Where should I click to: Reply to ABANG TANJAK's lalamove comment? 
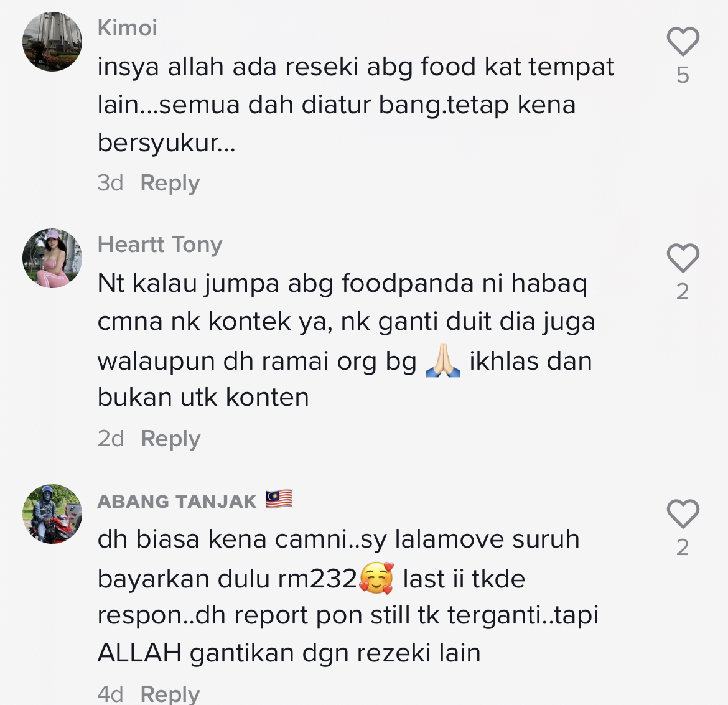170,694
